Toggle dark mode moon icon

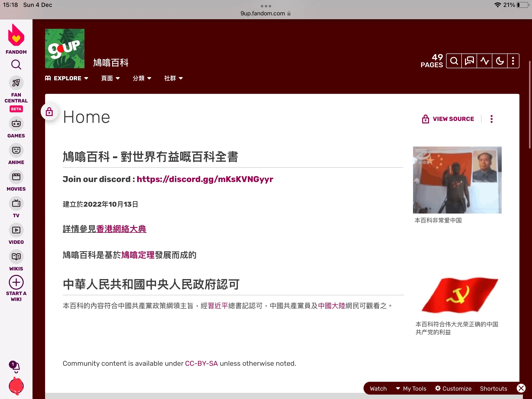coord(500,61)
